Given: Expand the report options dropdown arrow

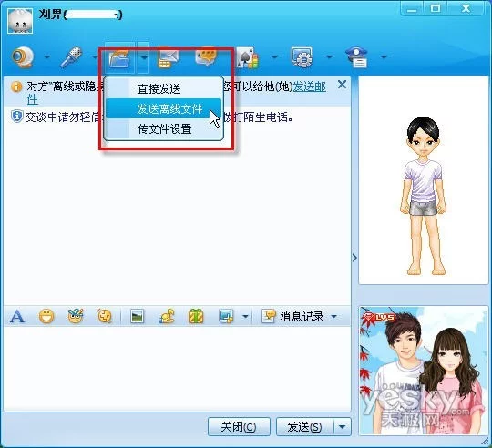Looking at the screenshot, I should click(x=384, y=57).
